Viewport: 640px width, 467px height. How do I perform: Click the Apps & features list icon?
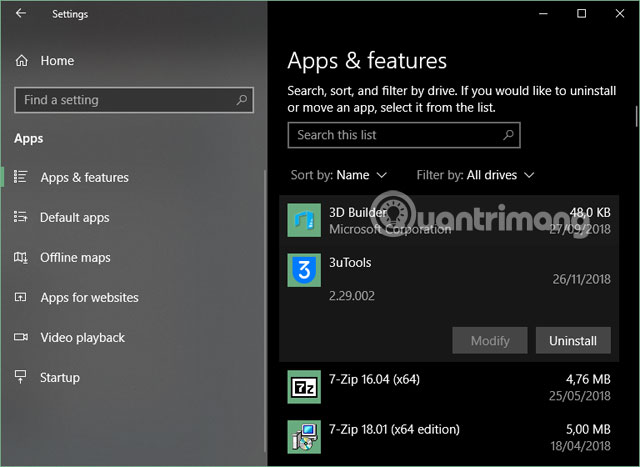point(20,177)
